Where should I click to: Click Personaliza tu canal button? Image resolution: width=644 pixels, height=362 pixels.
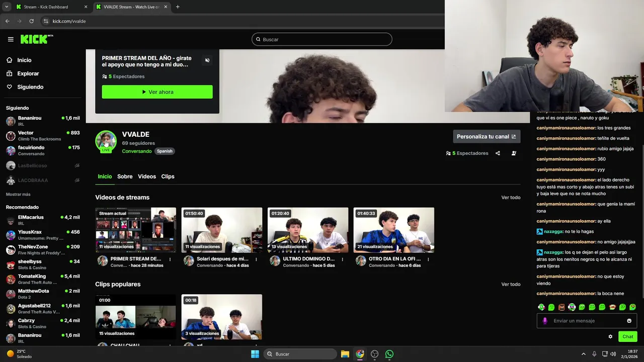487,136
